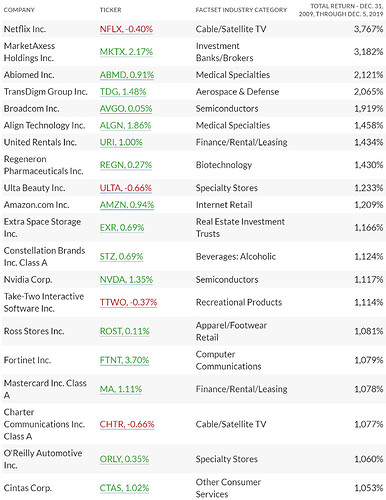Select the FTNT Fortinet ticker link

124,360
